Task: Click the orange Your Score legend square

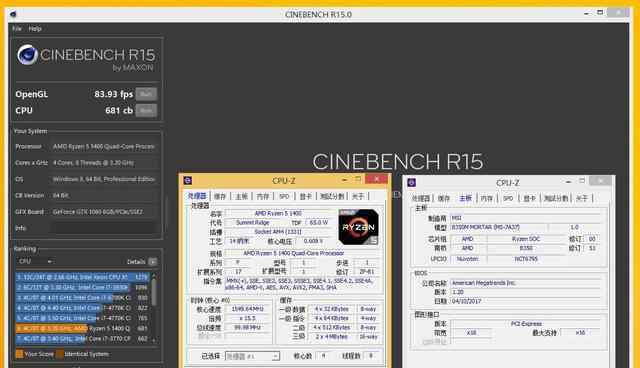Action: [x=19, y=354]
